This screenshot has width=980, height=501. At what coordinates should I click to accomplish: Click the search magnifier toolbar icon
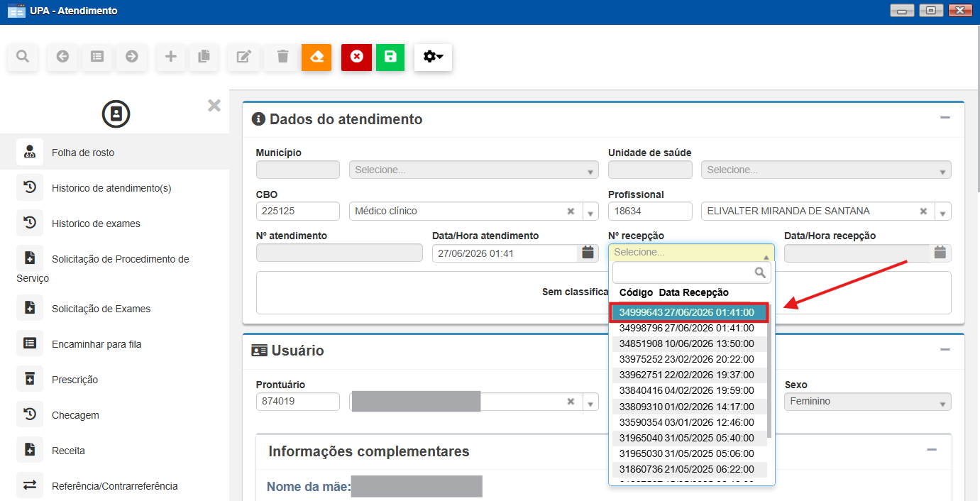click(23, 57)
